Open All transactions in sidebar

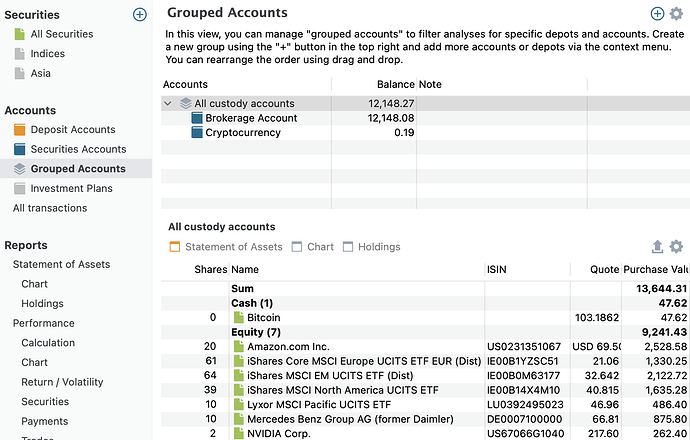[x=50, y=208]
